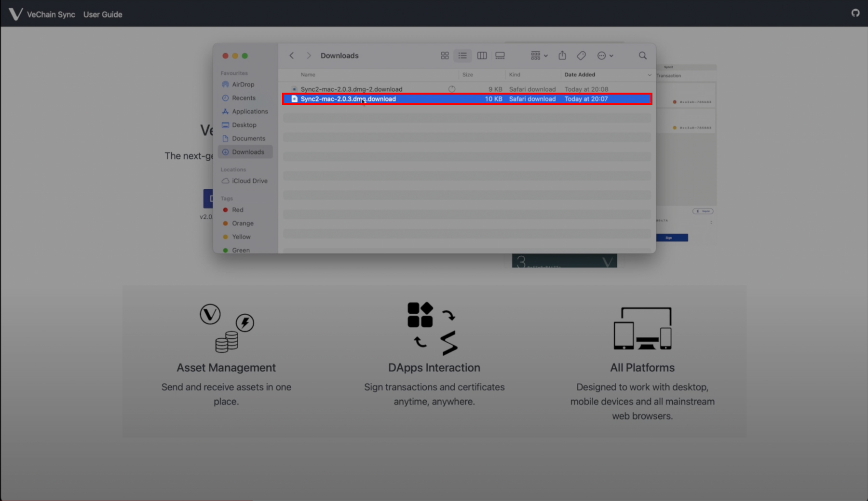This screenshot has width=868, height=501.
Task: Select Sync2-mac-2.0.3.dmg.download file row
Action: (467, 99)
